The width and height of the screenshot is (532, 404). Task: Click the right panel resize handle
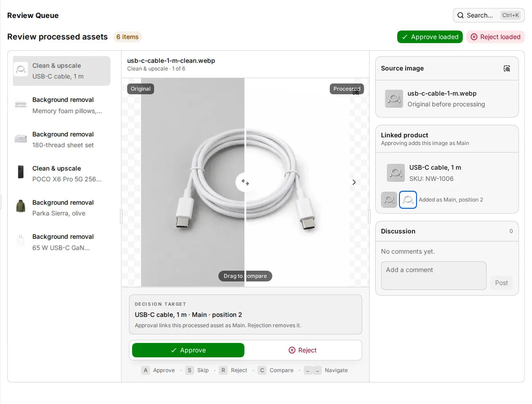coord(369,216)
